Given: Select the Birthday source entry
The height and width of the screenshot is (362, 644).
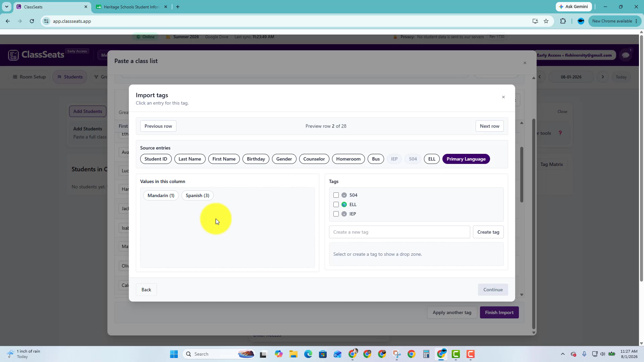Looking at the screenshot, I should [x=256, y=159].
